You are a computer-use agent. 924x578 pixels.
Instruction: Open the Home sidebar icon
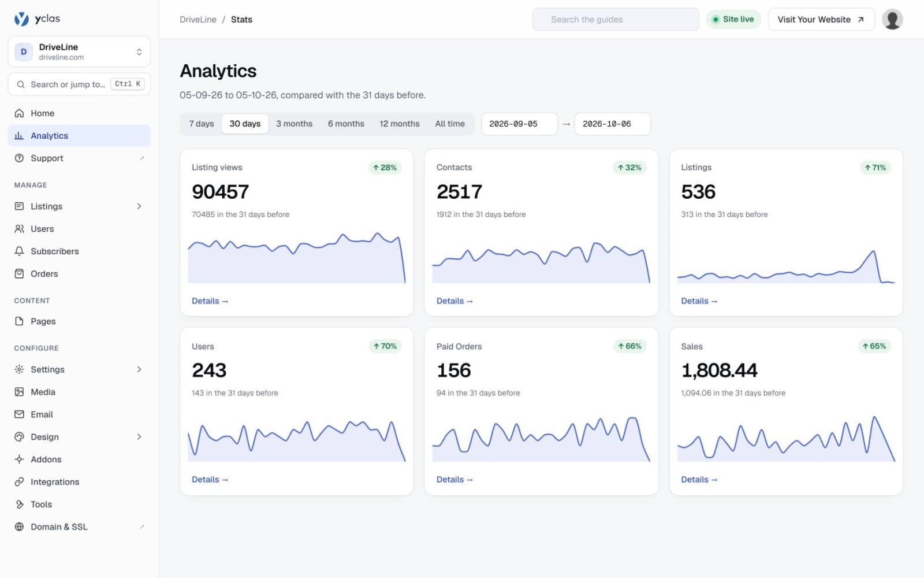tap(19, 113)
